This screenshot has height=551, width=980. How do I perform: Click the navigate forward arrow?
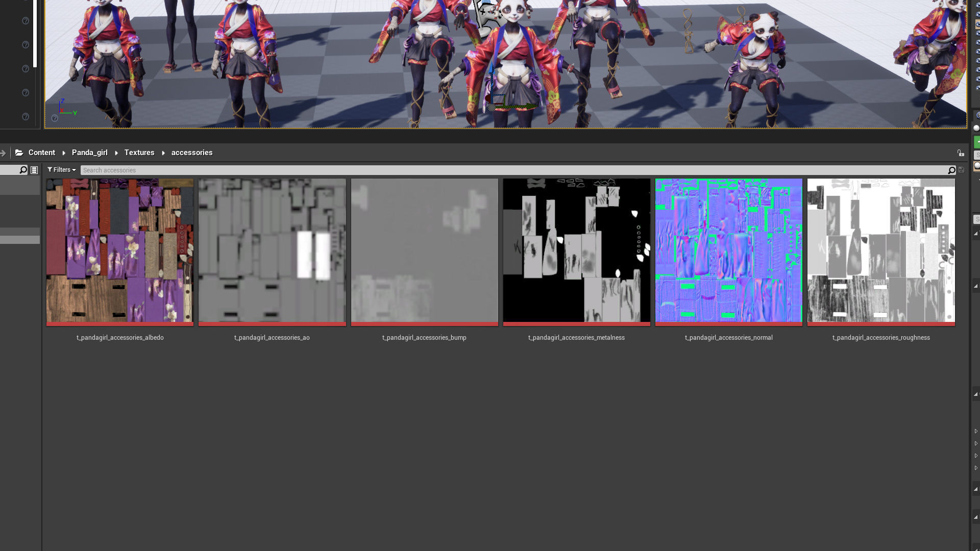pyautogui.click(x=3, y=153)
